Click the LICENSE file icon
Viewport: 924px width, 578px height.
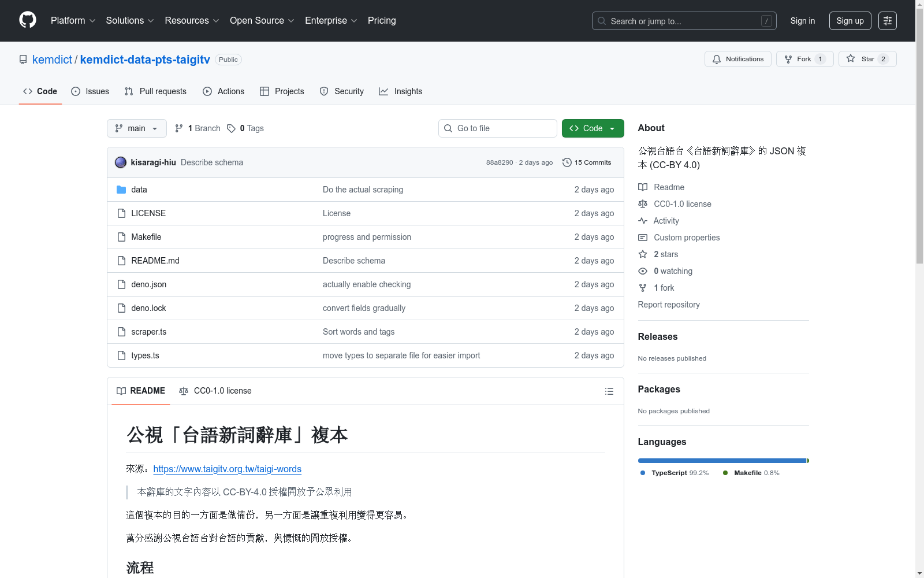point(121,213)
